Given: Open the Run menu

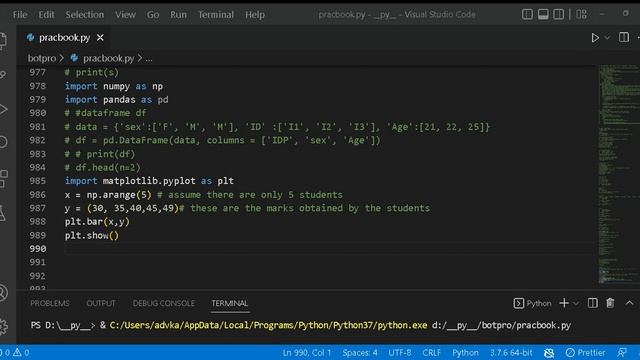Looking at the screenshot, I should (x=178, y=15).
